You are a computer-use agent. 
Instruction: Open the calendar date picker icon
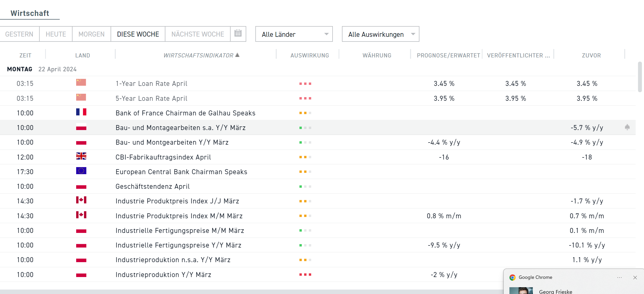pos(238,33)
